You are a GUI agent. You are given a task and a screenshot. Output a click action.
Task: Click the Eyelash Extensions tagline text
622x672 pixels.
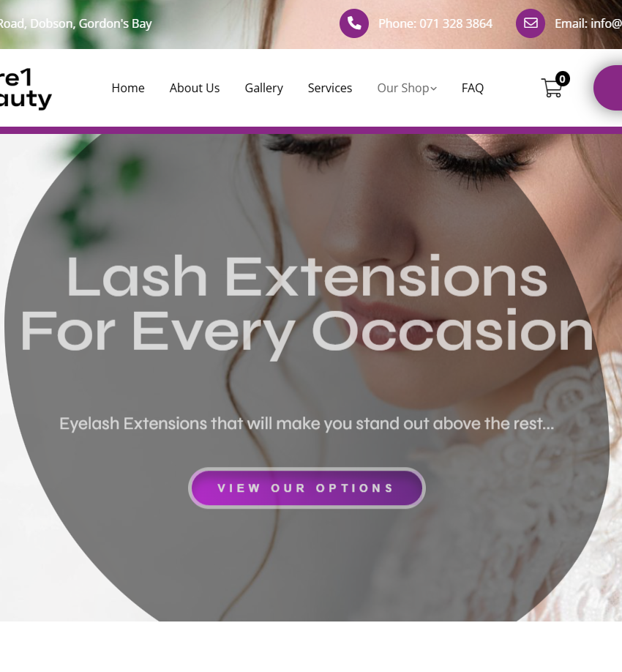click(307, 424)
